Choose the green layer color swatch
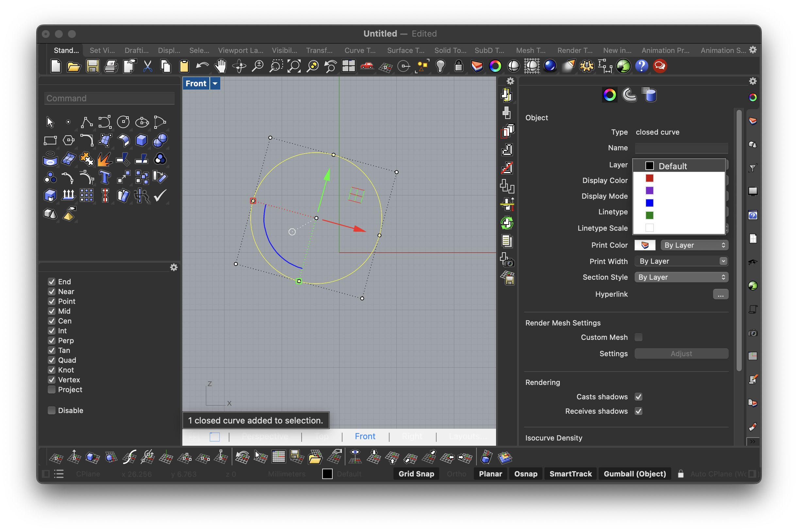The image size is (798, 532). tap(649, 215)
